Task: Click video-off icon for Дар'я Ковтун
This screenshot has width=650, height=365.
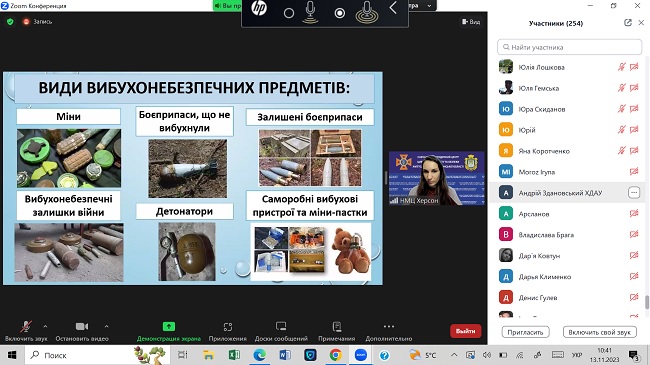Action: coord(634,255)
